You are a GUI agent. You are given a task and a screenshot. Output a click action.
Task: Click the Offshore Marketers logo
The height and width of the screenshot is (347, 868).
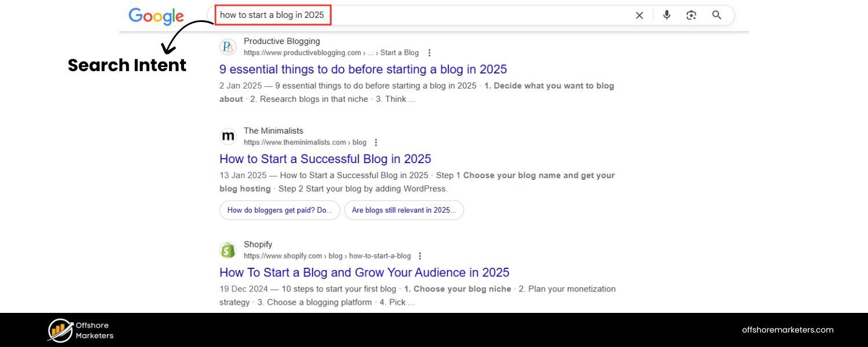coord(80,330)
